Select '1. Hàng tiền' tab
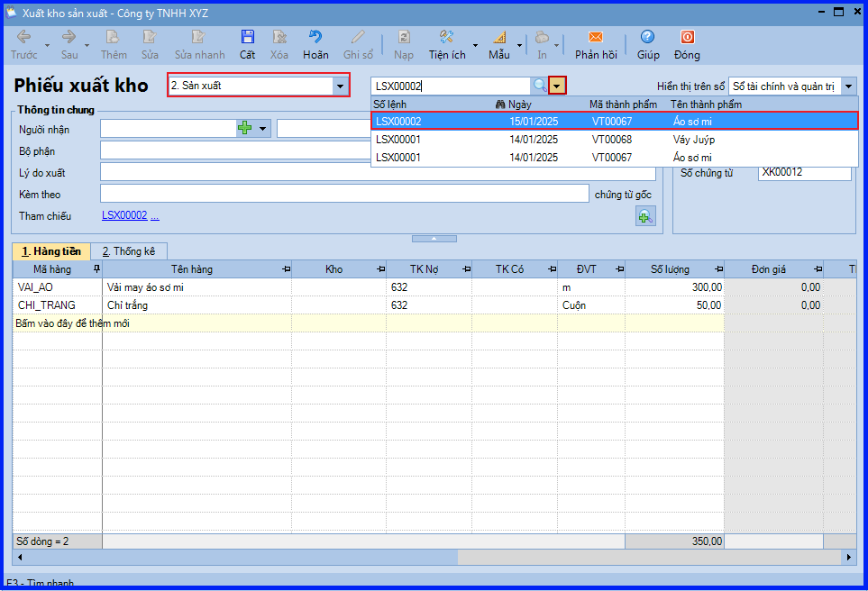 (x=51, y=251)
